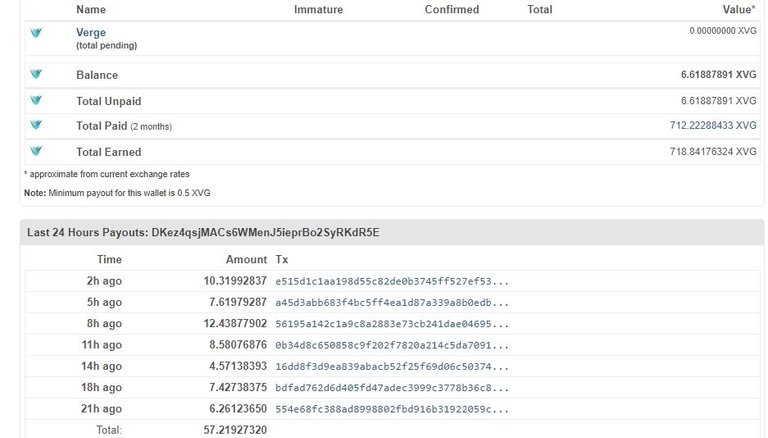Click the approximate exchange rates footnote

[x=107, y=174]
